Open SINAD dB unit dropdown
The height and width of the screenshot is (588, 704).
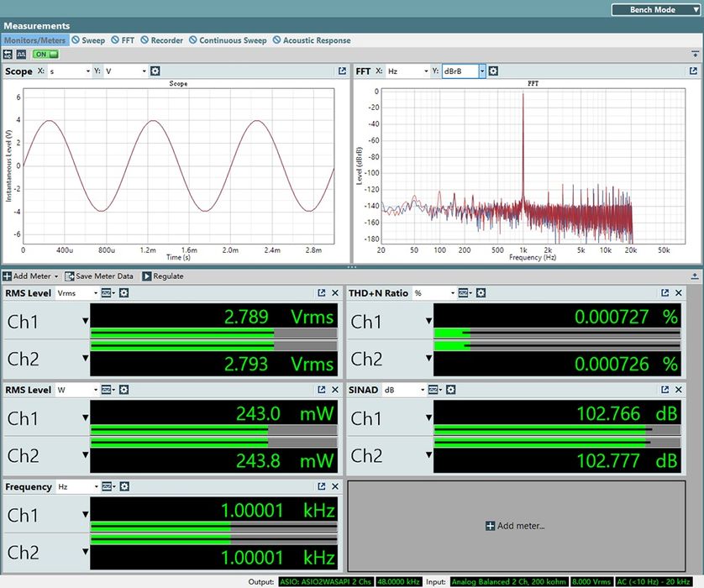tap(404, 390)
